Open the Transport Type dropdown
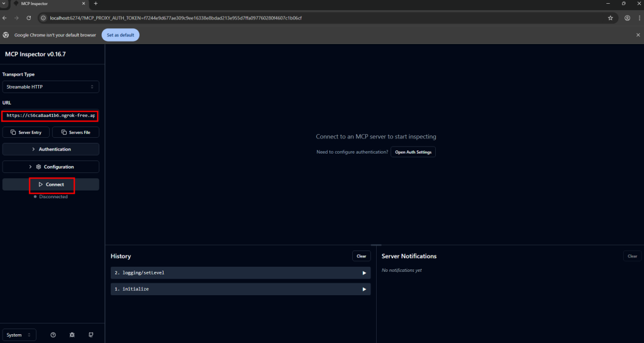The width and height of the screenshot is (644, 343). [50, 87]
